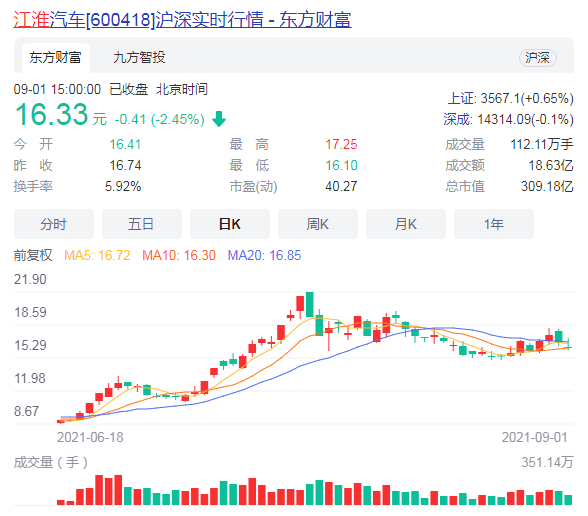The width and height of the screenshot is (588, 516).
Task: Click the MA20 indicator label
Action: tap(264, 255)
